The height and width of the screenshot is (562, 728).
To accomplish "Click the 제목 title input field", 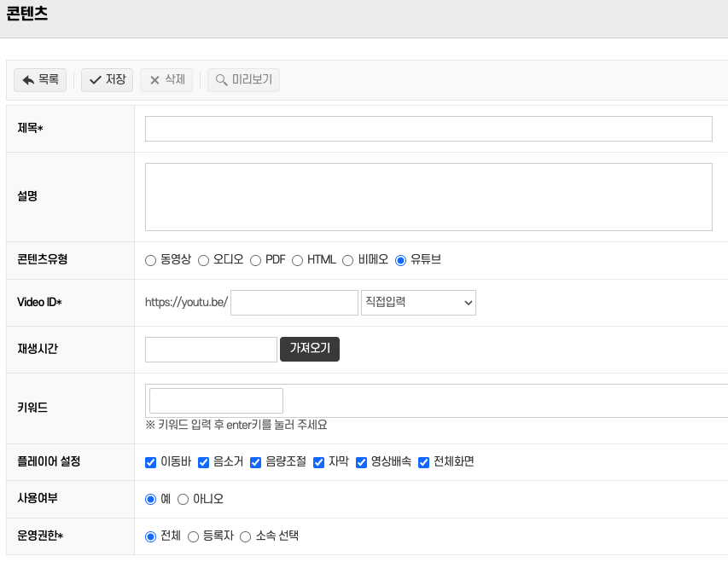I will click(x=428, y=129).
